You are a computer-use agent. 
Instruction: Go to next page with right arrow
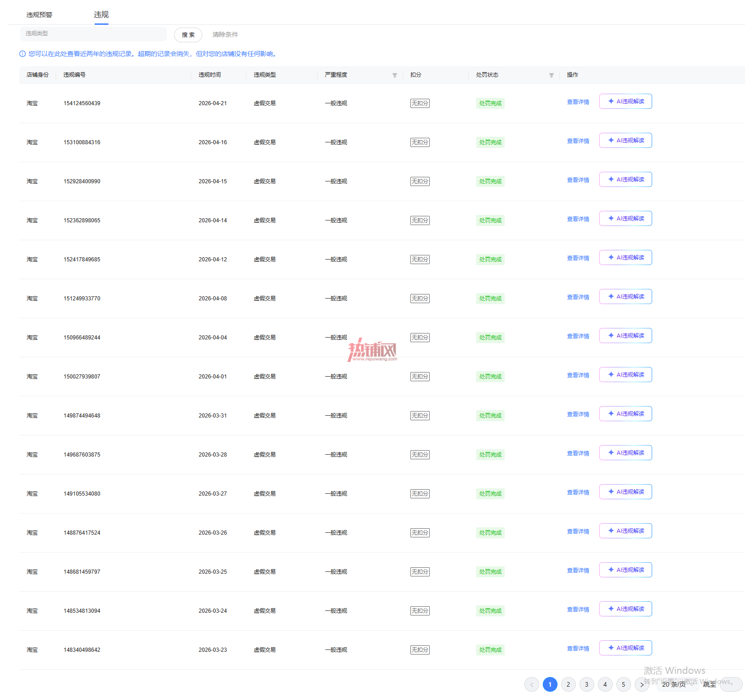point(642,684)
